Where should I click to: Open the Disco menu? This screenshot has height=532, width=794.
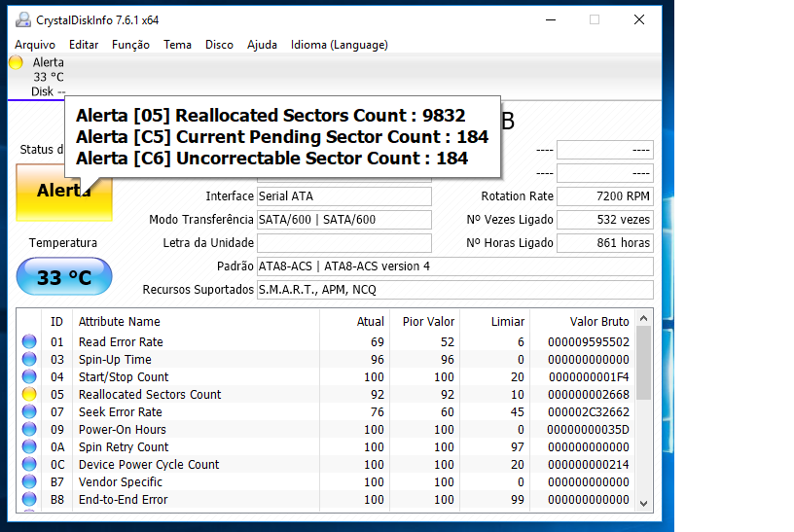pos(219,45)
